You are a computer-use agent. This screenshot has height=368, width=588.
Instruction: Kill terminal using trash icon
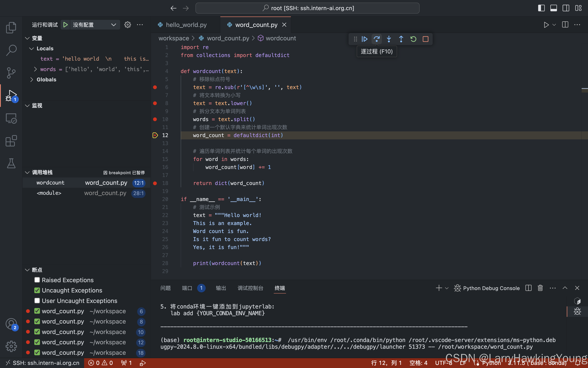[x=540, y=288]
